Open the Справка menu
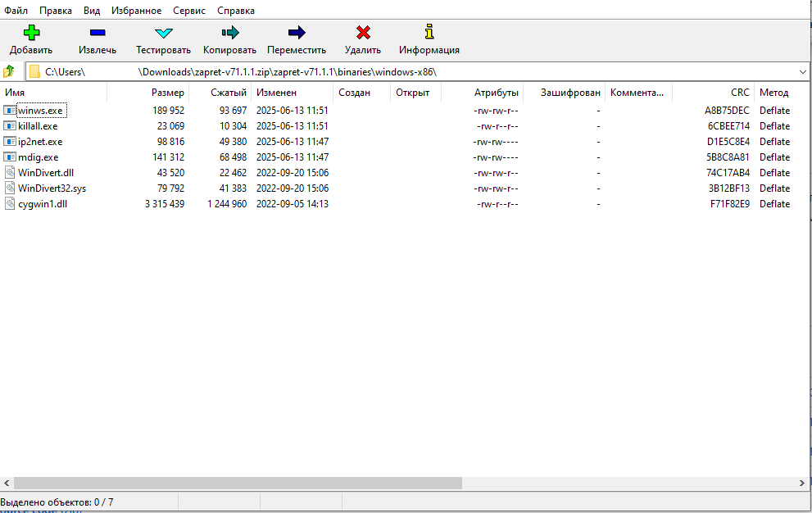812x513 pixels. point(236,11)
